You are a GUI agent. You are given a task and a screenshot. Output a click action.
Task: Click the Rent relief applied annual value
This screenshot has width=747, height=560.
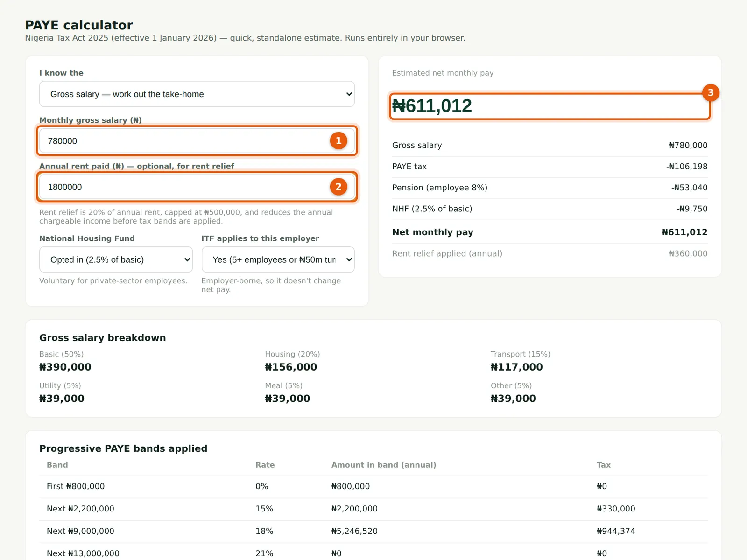[688, 253]
